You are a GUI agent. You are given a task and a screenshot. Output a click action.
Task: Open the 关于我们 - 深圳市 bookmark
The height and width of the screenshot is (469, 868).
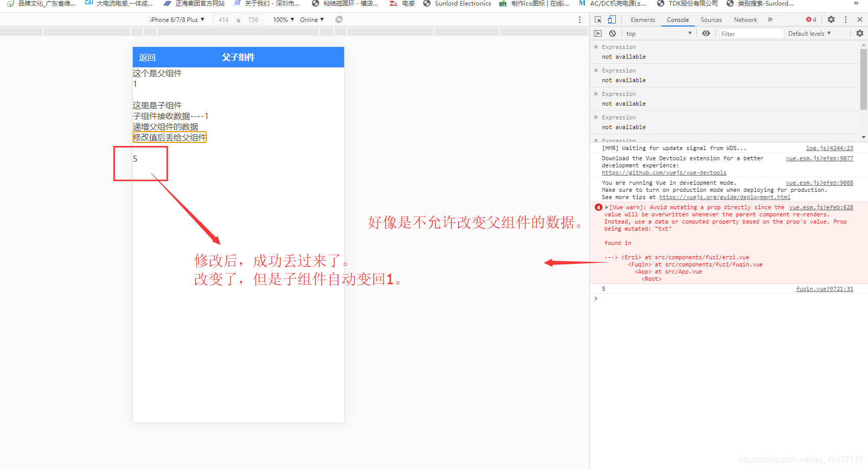(x=266, y=4)
